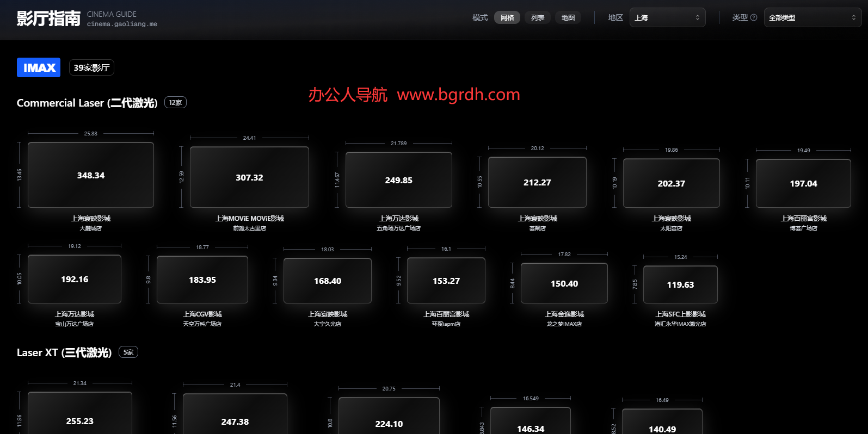Image resolution: width=868 pixels, height=434 pixels.
Task: Click the Laser XT (三代激光) heading
Action: (64, 352)
